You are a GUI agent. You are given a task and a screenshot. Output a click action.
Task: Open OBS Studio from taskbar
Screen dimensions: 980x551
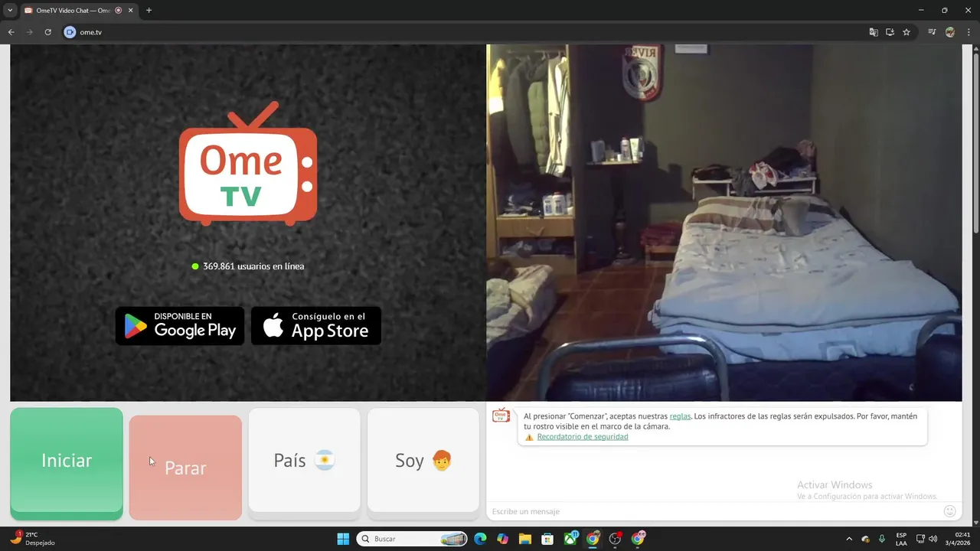pyautogui.click(x=615, y=539)
